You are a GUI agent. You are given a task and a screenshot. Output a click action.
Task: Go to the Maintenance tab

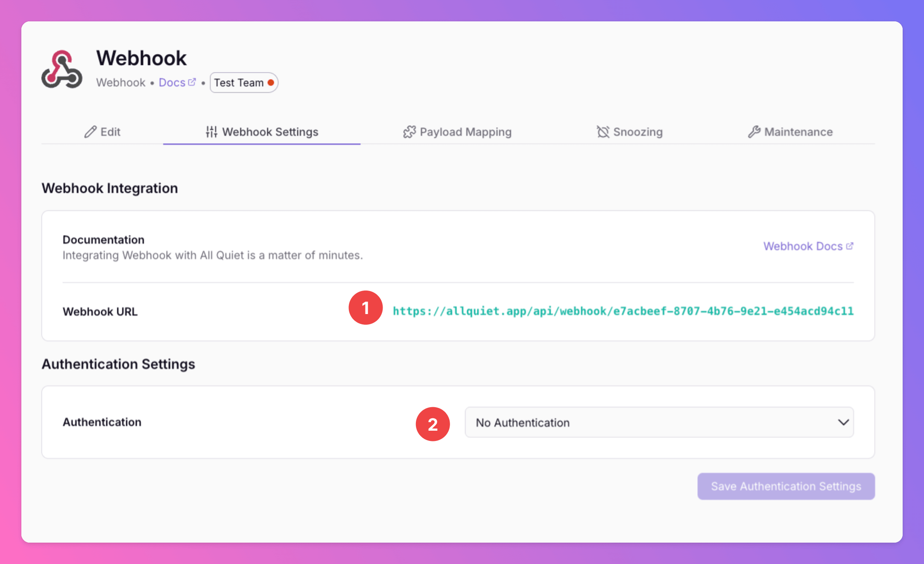click(x=798, y=132)
